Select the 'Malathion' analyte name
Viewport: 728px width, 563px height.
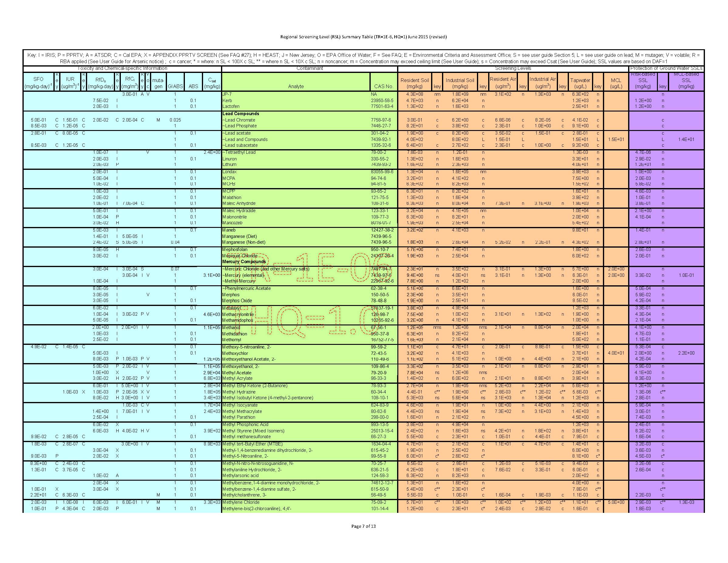(x=232, y=197)
